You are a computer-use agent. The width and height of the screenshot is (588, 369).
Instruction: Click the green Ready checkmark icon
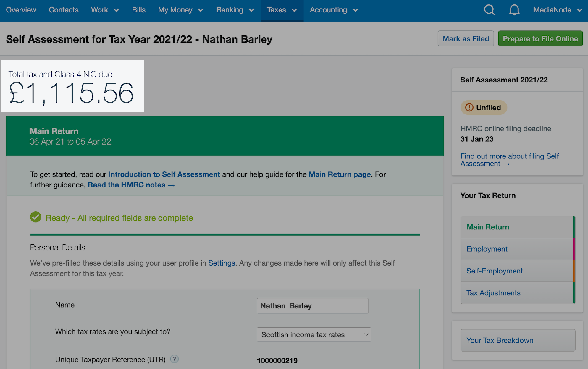pyautogui.click(x=36, y=217)
